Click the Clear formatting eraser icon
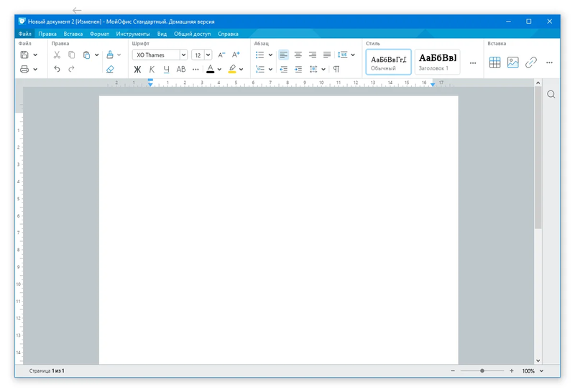Screen dimensions: 575x392 [110, 69]
